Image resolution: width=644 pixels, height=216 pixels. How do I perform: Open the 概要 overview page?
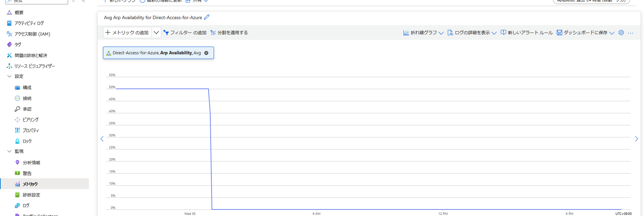(19, 12)
